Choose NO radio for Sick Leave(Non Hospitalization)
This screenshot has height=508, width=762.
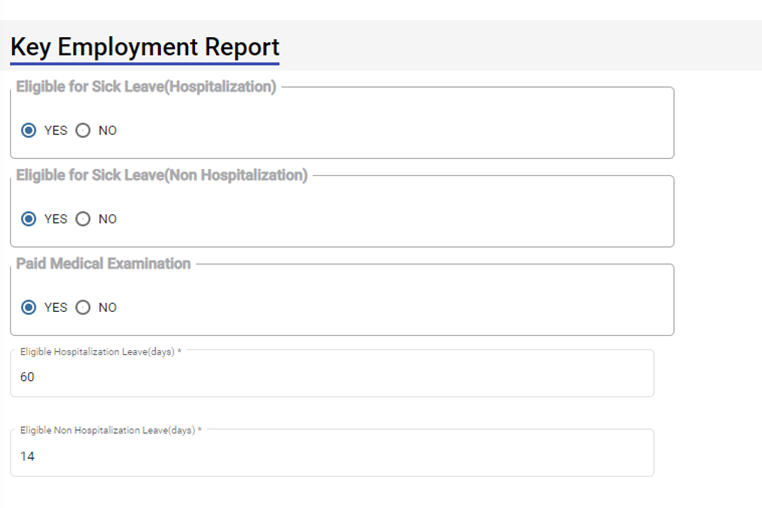[83, 219]
